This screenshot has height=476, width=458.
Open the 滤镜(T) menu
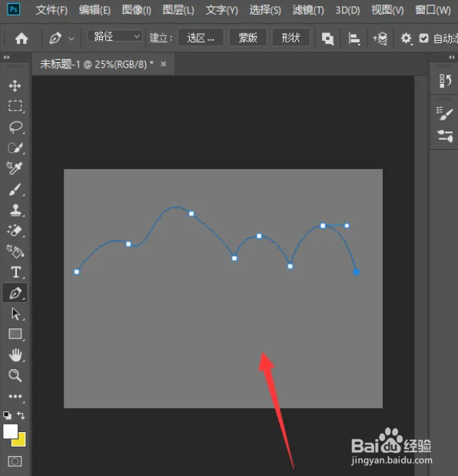pyautogui.click(x=308, y=10)
